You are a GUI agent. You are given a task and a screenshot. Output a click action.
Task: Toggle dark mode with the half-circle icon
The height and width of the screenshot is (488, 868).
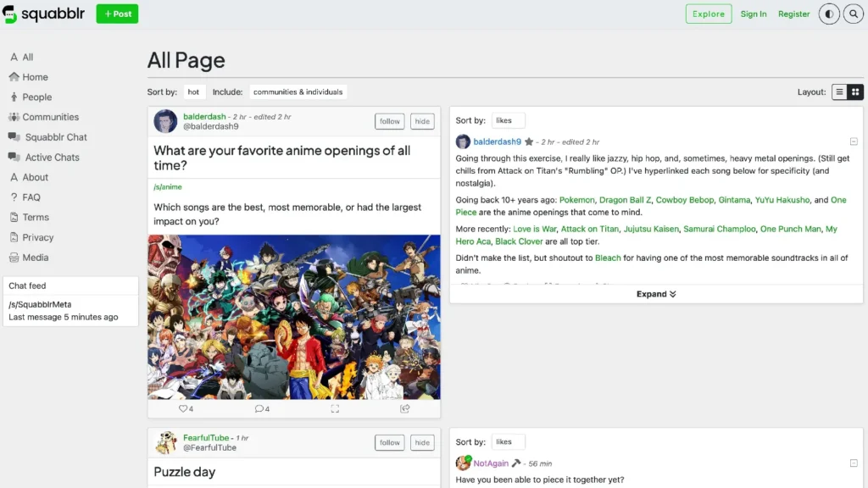pos(828,14)
